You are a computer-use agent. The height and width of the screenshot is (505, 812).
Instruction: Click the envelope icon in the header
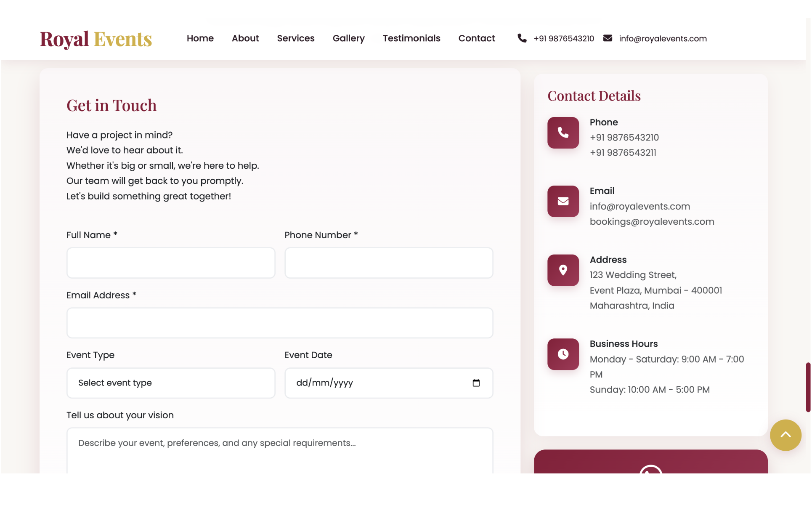click(608, 38)
